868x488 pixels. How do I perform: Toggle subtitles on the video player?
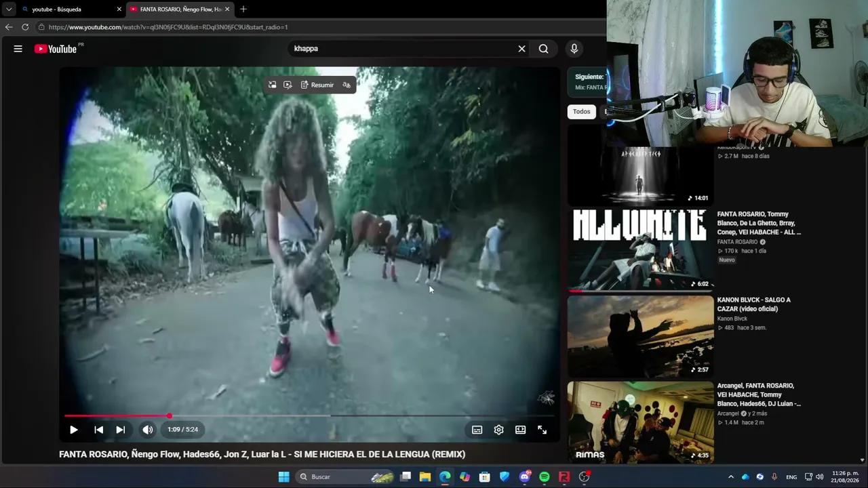pyautogui.click(x=477, y=430)
